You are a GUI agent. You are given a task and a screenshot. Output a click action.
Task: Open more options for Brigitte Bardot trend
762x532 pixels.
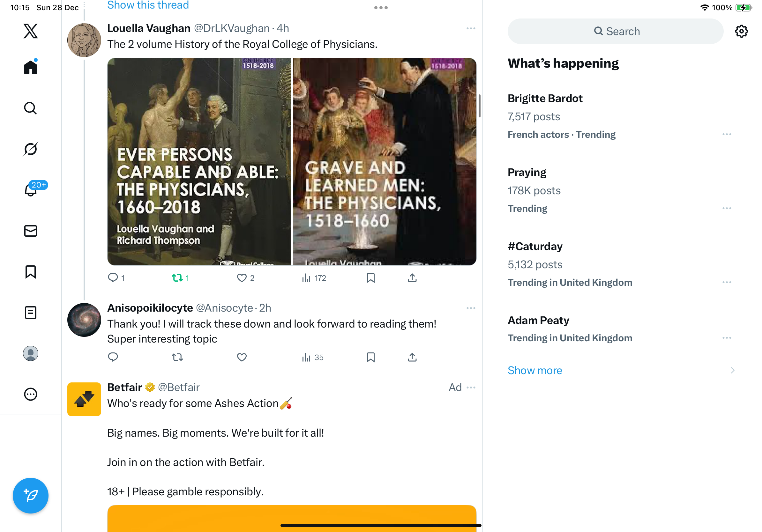(727, 134)
